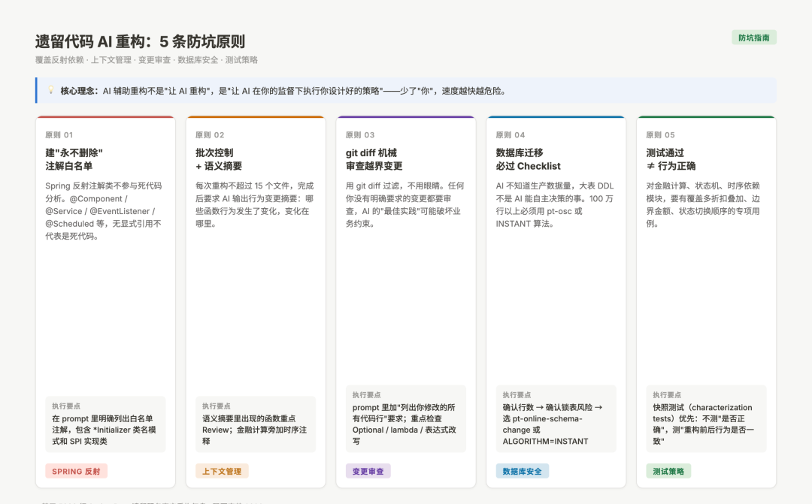Viewport: 812px width, 504px height.
Task: Click heading 批次控制 + 语义摘要
Action: [219, 159]
